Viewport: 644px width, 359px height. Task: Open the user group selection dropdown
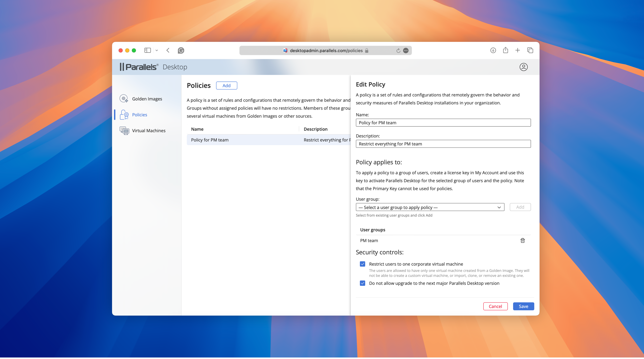430,207
